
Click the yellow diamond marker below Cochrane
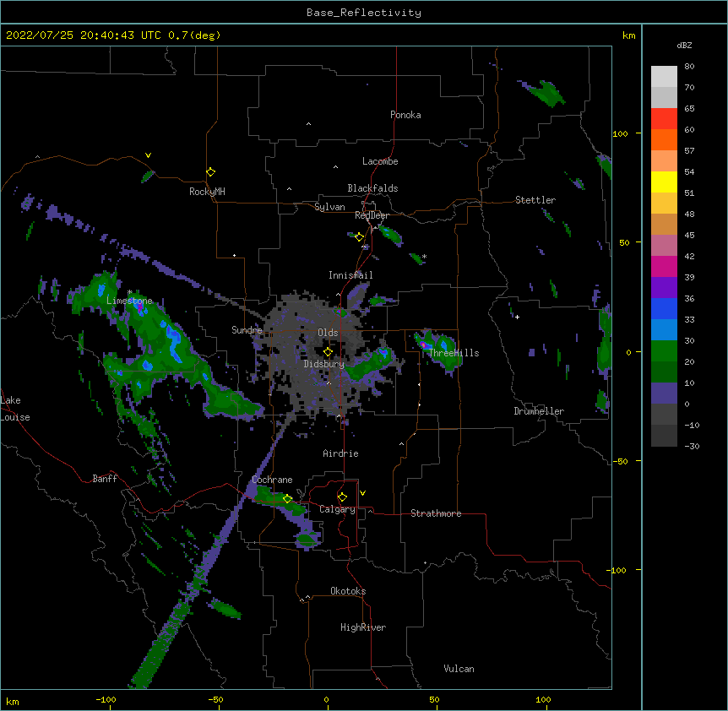point(287,499)
